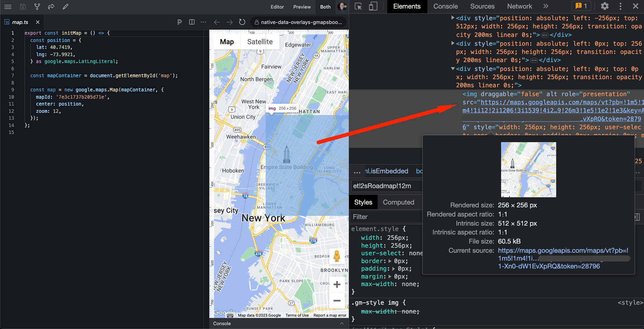Zoom out on the map
The image size is (644, 329).
tap(337, 301)
